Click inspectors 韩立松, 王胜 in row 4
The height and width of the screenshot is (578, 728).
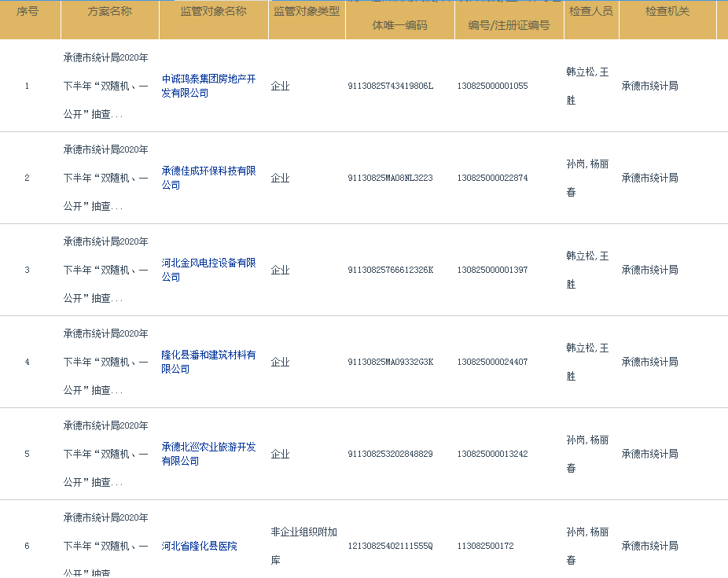(x=587, y=362)
